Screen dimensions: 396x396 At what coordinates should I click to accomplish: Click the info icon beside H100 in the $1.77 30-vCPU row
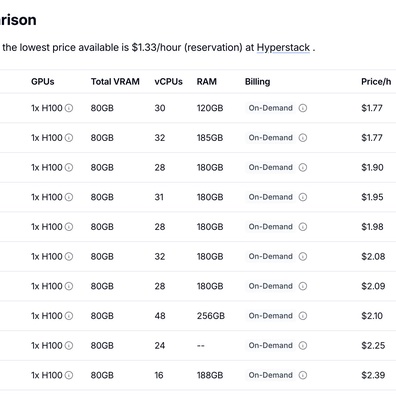point(69,108)
